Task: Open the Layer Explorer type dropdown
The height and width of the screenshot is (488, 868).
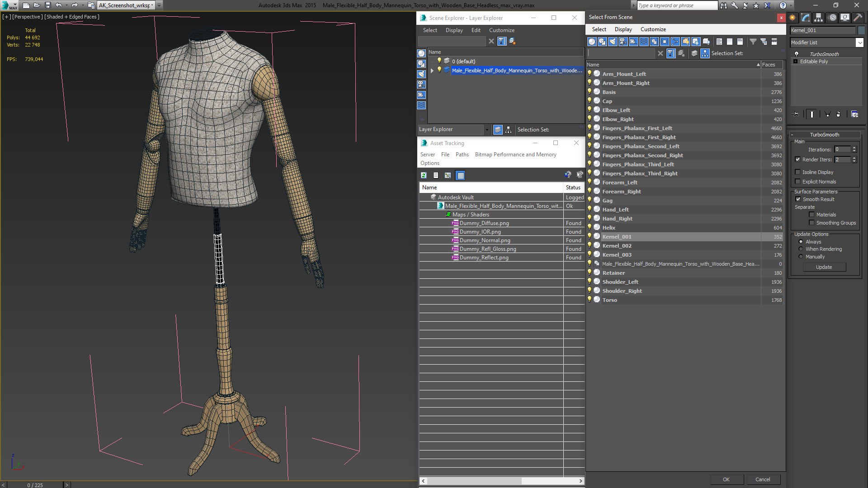Action: coord(487,130)
